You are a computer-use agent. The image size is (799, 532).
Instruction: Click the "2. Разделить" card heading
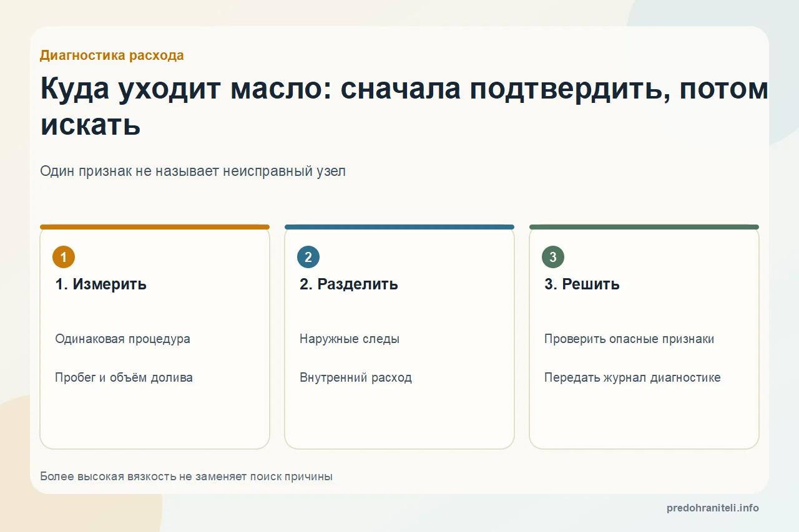coord(349,284)
